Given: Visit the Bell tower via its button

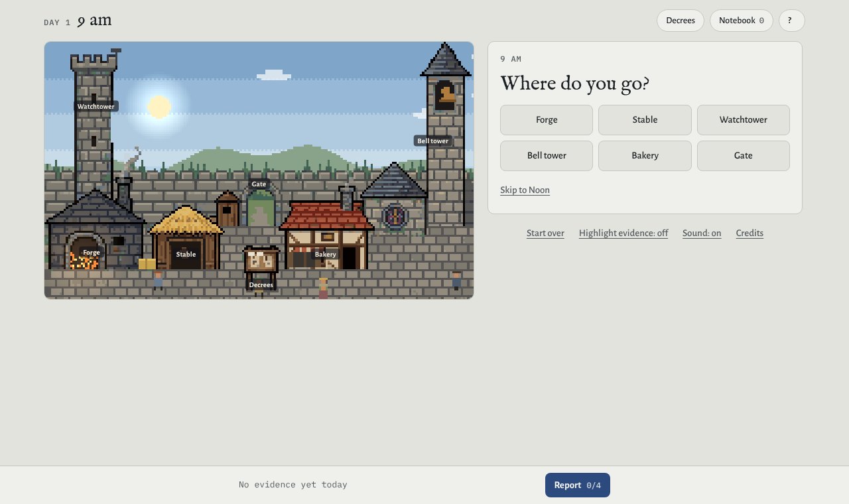Looking at the screenshot, I should [x=547, y=156].
